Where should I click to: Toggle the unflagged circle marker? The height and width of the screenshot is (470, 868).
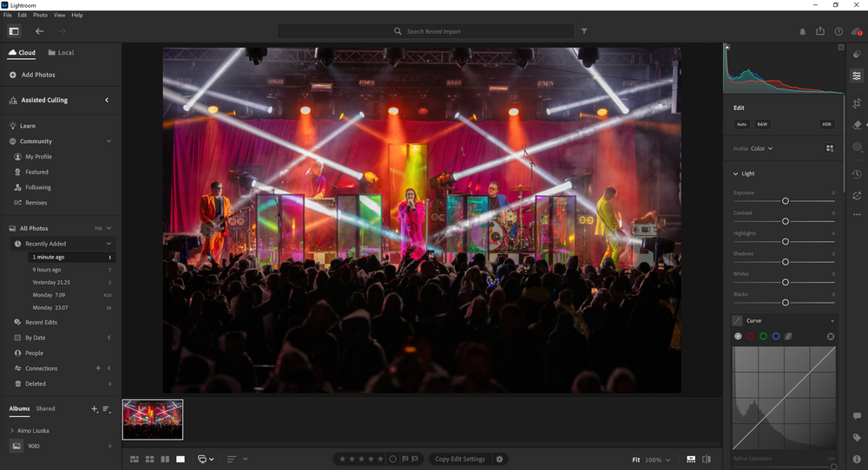tap(393, 459)
